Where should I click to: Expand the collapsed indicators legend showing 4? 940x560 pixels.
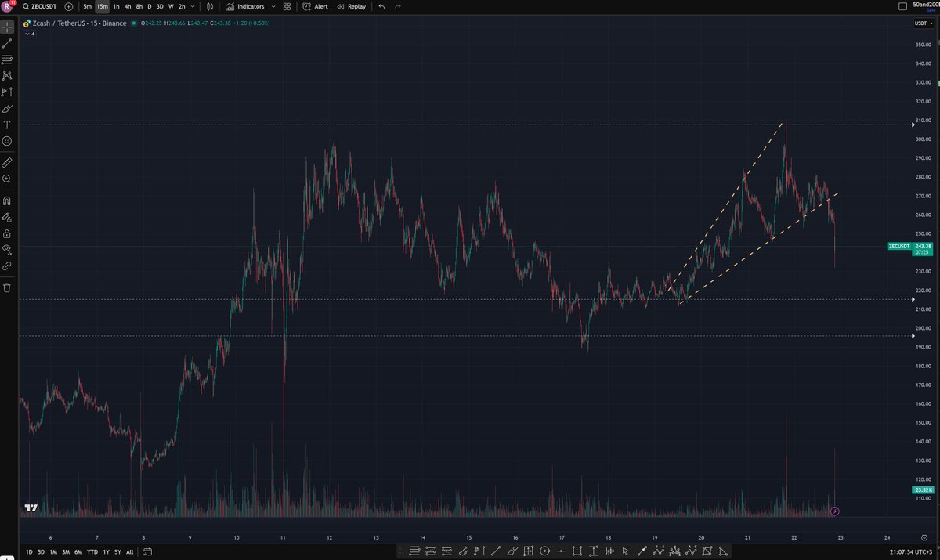point(29,34)
